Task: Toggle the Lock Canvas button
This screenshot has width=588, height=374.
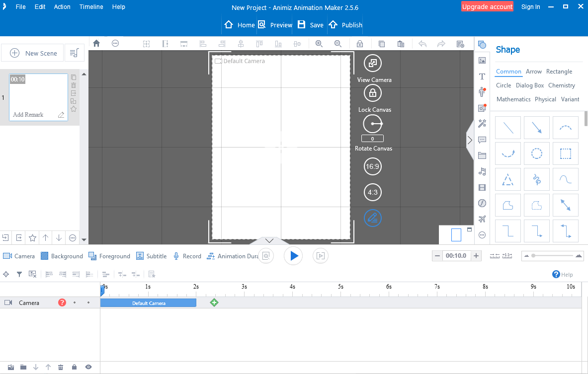Action: [x=372, y=93]
